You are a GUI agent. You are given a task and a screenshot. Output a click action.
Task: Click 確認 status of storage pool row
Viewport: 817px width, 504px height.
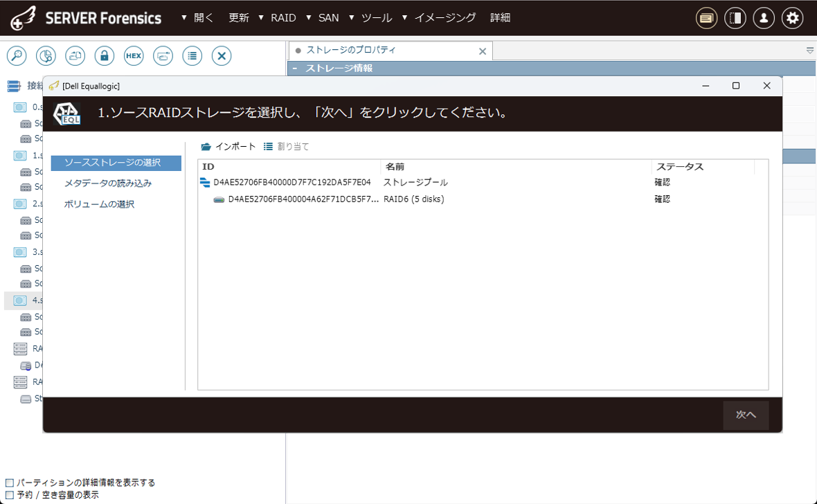[x=662, y=182]
